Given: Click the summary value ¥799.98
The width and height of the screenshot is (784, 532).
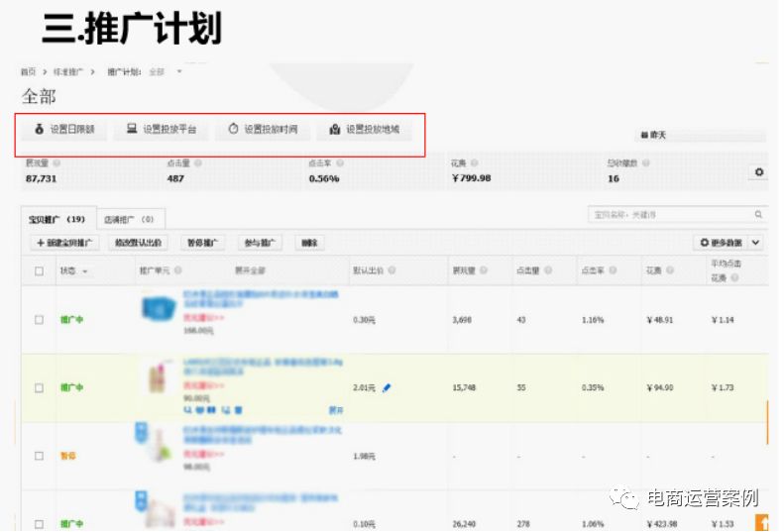Looking at the screenshot, I should [x=472, y=178].
